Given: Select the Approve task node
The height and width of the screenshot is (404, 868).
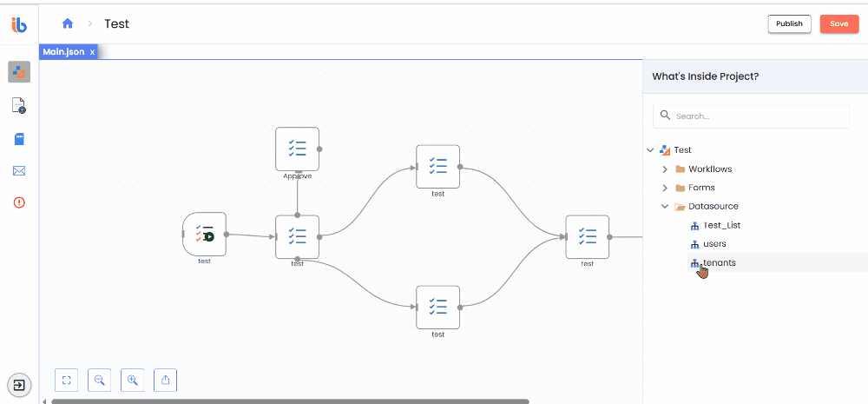Looking at the screenshot, I should coord(297,149).
